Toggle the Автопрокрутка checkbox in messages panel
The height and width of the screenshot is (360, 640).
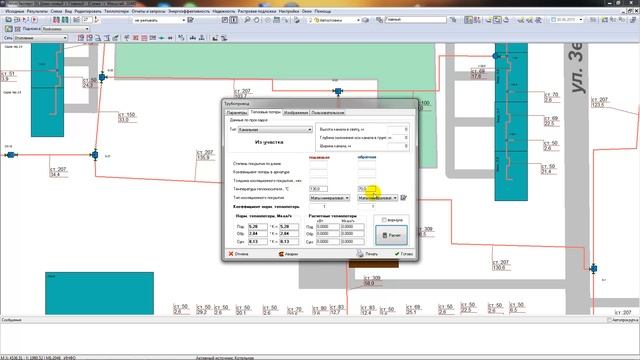tap(609, 320)
